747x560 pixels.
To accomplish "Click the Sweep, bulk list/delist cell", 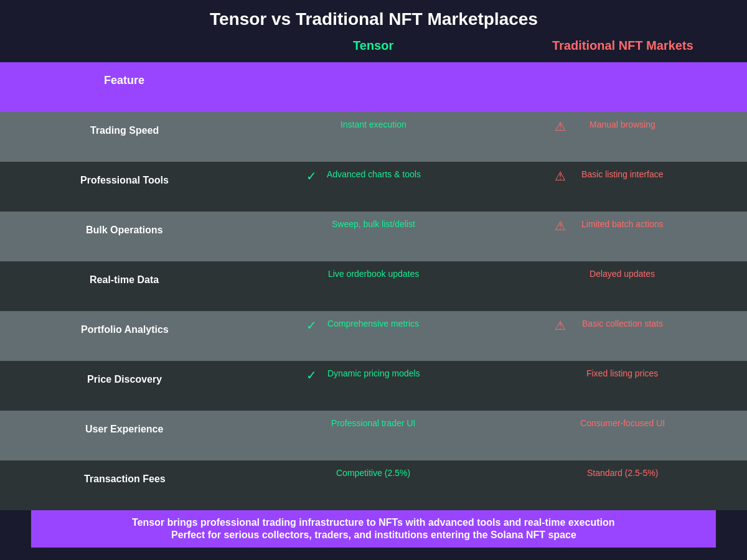I will pyautogui.click(x=374, y=224).
